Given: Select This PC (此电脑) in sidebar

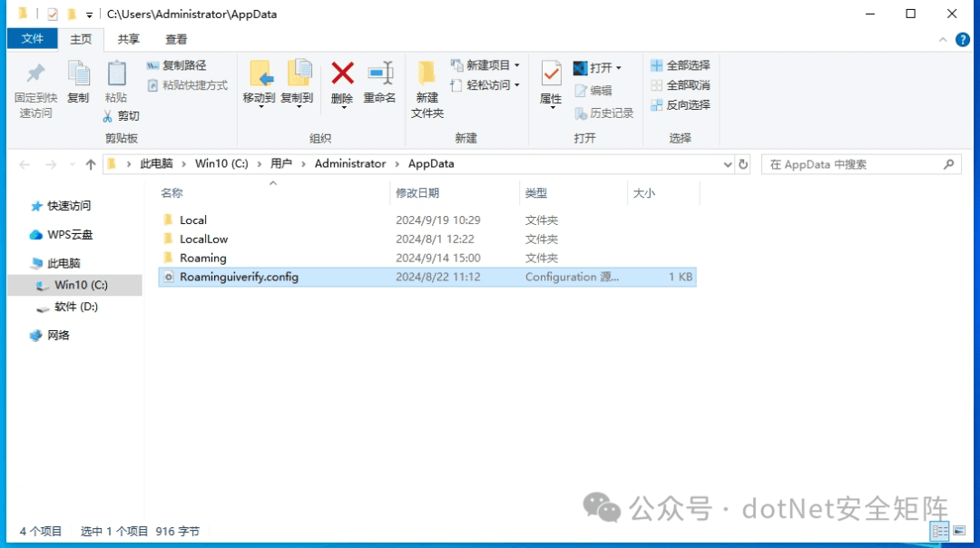Looking at the screenshot, I should (55, 263).
